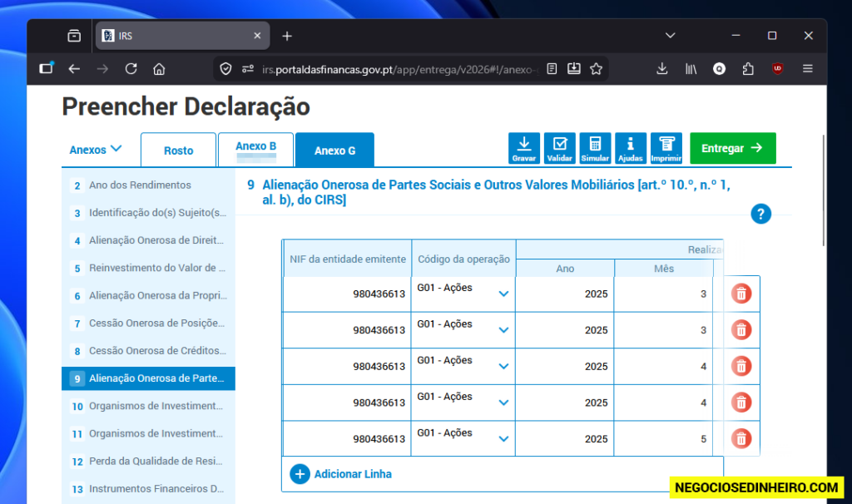Switch to the Anexo B tab
852x504 pixels.
point(256,150)
